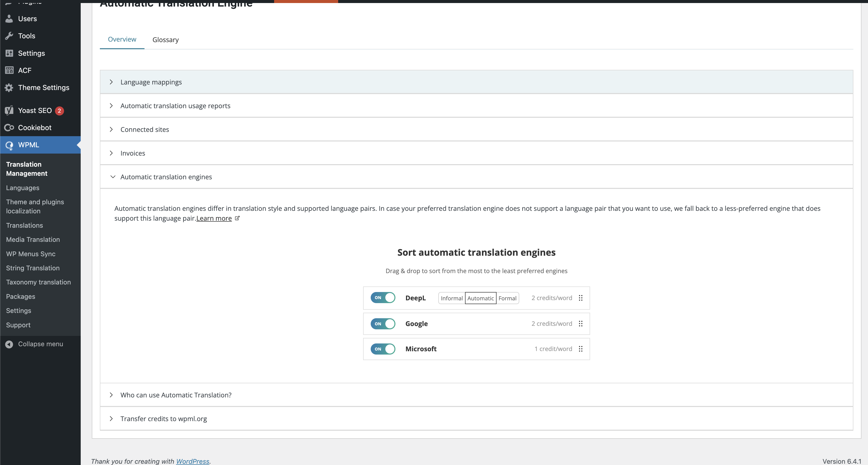This screenshot has width=868, height=465.
Task: Click the Microsoft engine name
Action: [x=421, y=349]
